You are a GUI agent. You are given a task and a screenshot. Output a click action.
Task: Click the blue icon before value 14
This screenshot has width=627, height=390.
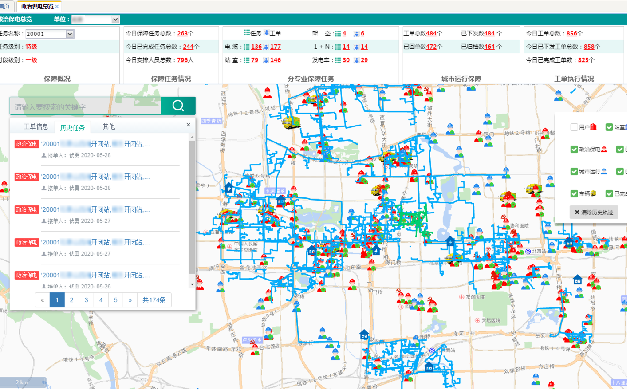point(357,47)
